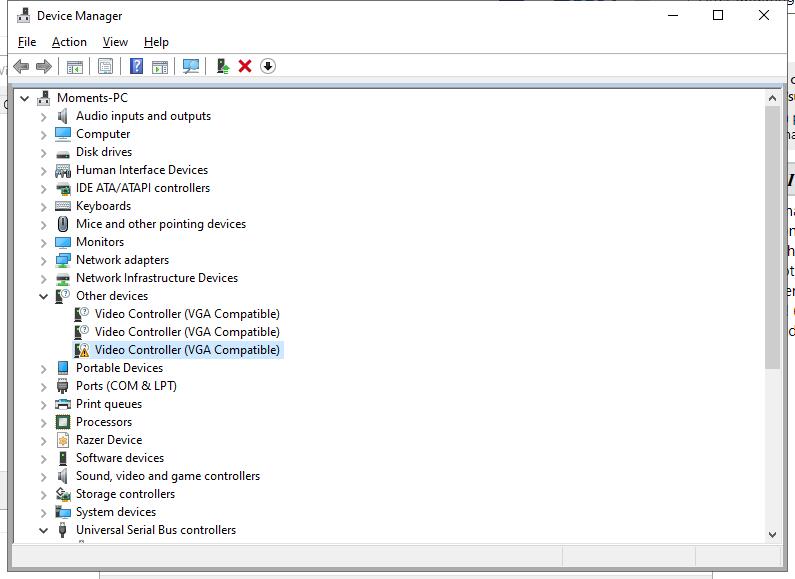The image size is (795, 579).
Task: Select Other devices label
Action: 112,296
